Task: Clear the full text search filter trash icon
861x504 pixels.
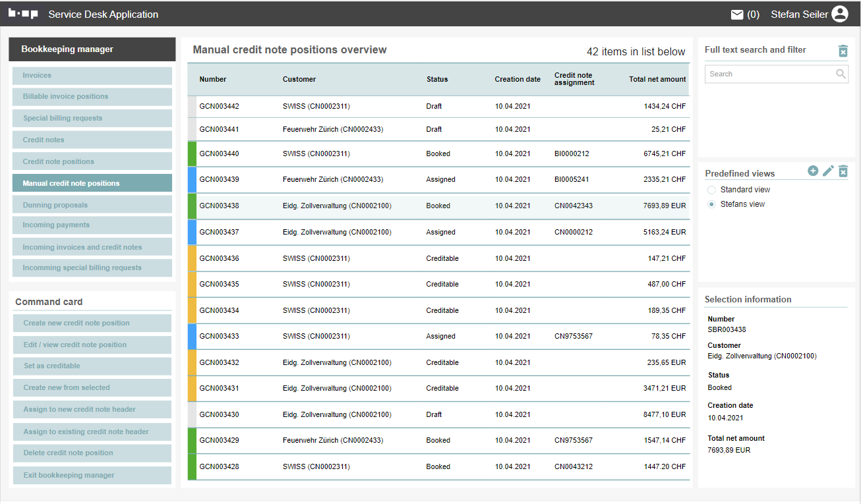Action: [x=843, y=51]
